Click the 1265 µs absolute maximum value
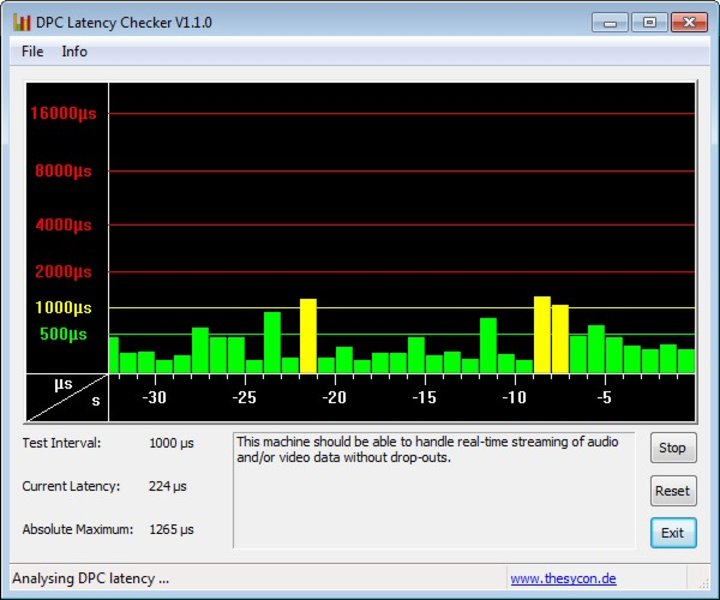 tap(171, 530)
